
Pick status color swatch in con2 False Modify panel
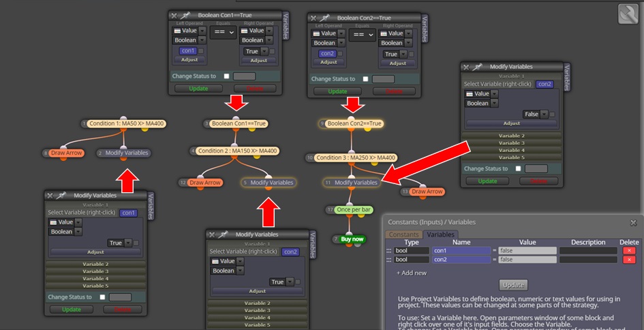536,168
